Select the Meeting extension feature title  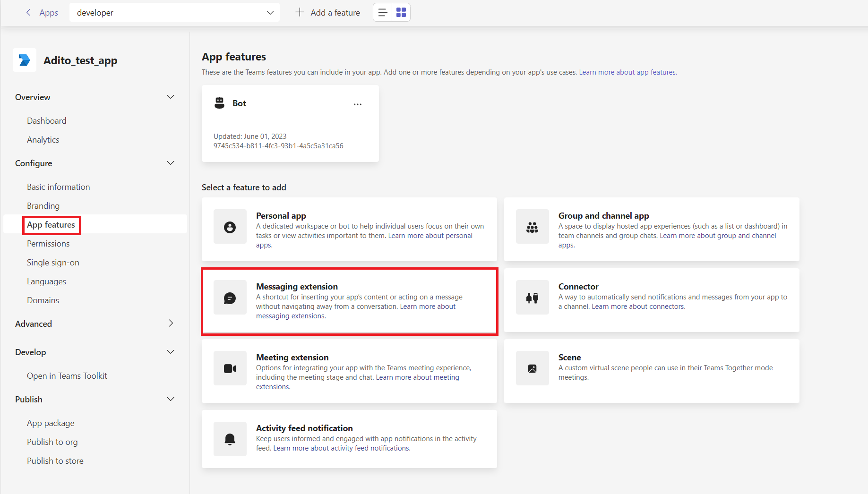292,358
